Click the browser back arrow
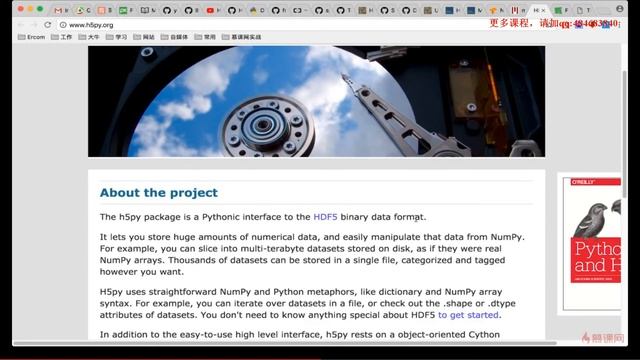 [21, 25]
